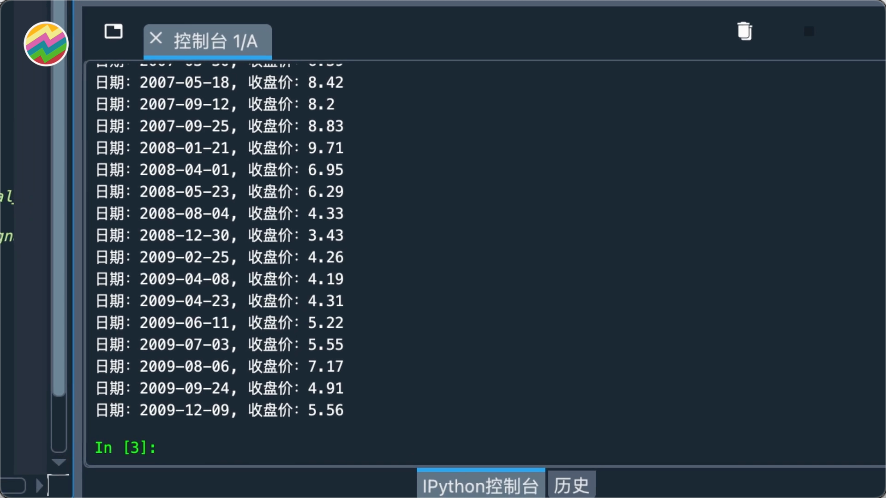Click the output line dated 2009-04-23
The height and width of the screenshot is (498, 886).
point(219,300)
